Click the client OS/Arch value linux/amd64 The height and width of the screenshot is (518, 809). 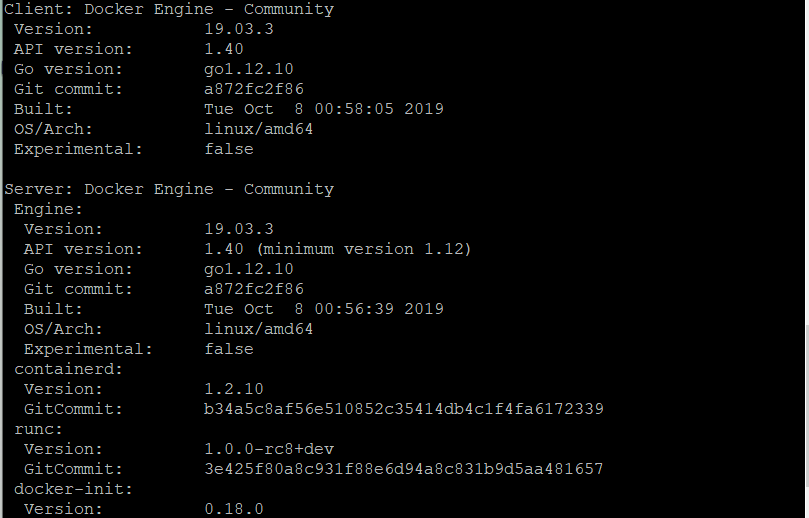coord(258,129)
